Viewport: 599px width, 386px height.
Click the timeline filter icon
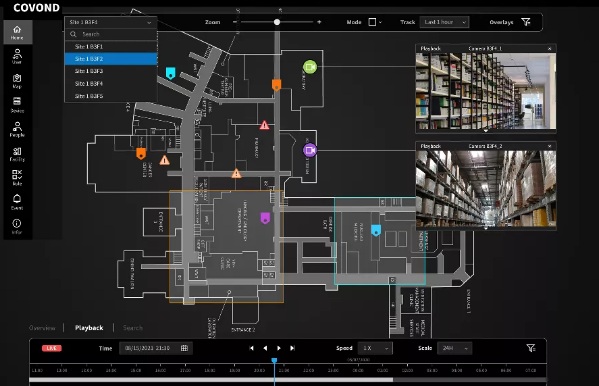click(x=531, y=348)
